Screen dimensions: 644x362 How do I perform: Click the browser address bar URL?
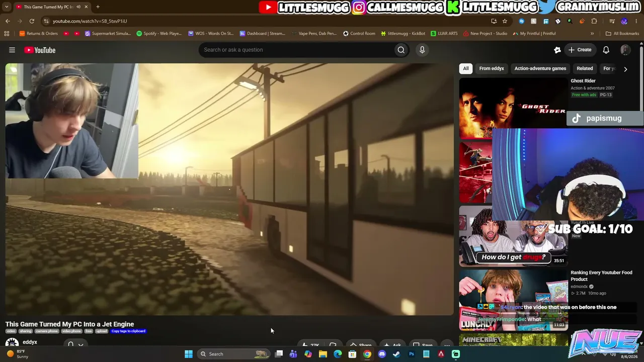90,21
